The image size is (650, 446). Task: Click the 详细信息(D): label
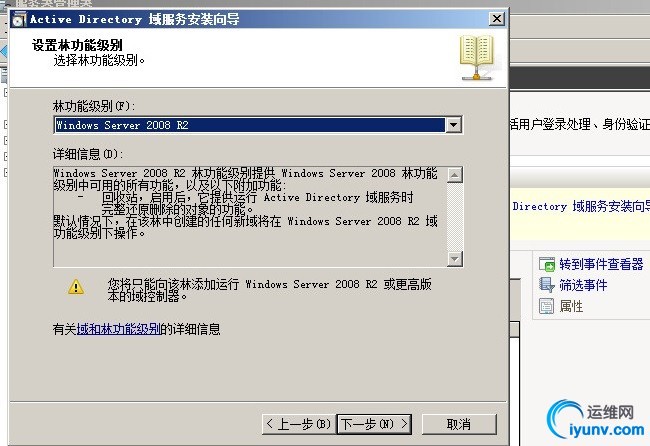(x=88, y=154)
